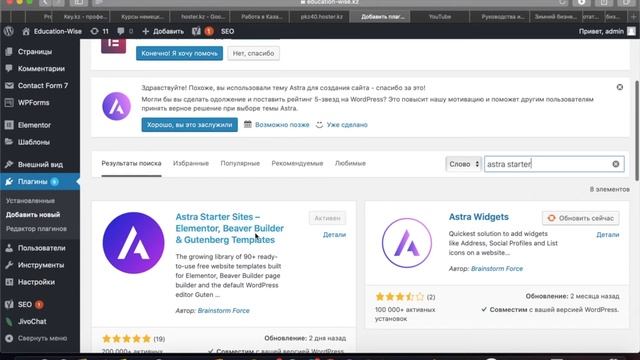Open Настройки sidebar item
The image size is (640, 360).
(x=36, y=282)
